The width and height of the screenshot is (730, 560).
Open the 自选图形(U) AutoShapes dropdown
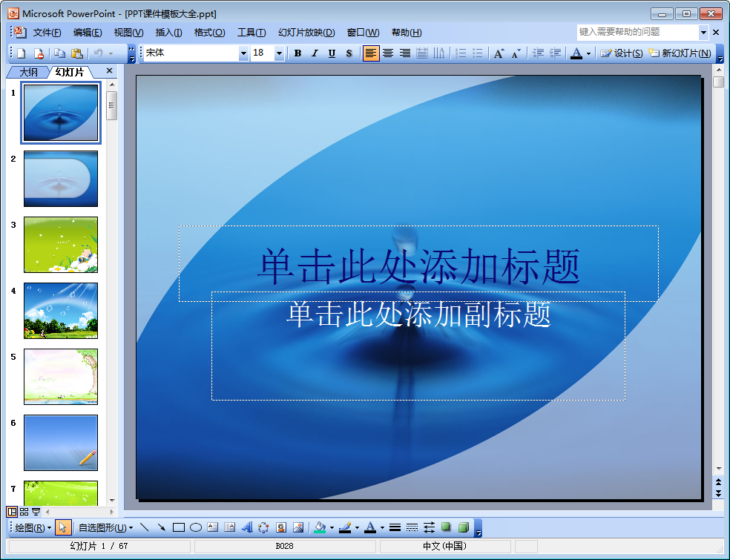coord(105,528)
